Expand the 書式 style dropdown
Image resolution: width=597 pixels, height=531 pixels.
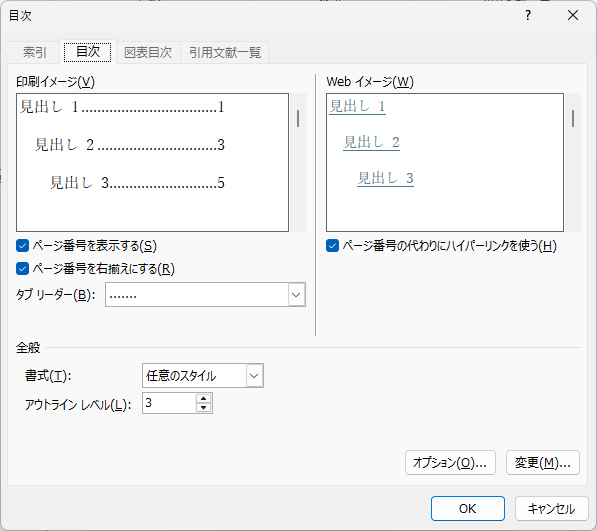[x=254, y=376]
